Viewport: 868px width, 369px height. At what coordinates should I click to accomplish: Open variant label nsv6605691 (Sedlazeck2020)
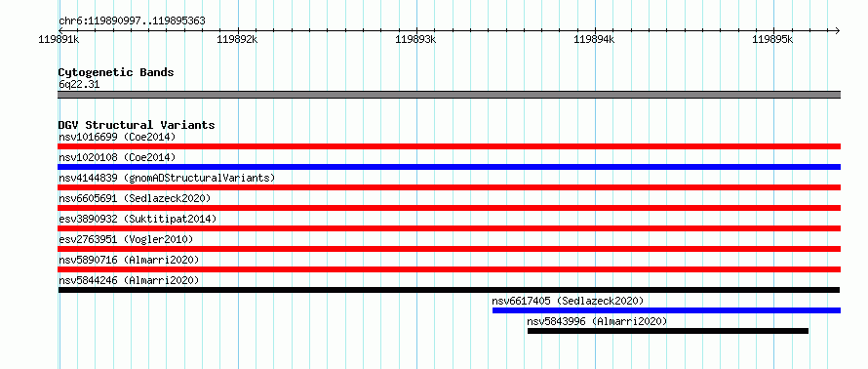click(x=135, y=198)
